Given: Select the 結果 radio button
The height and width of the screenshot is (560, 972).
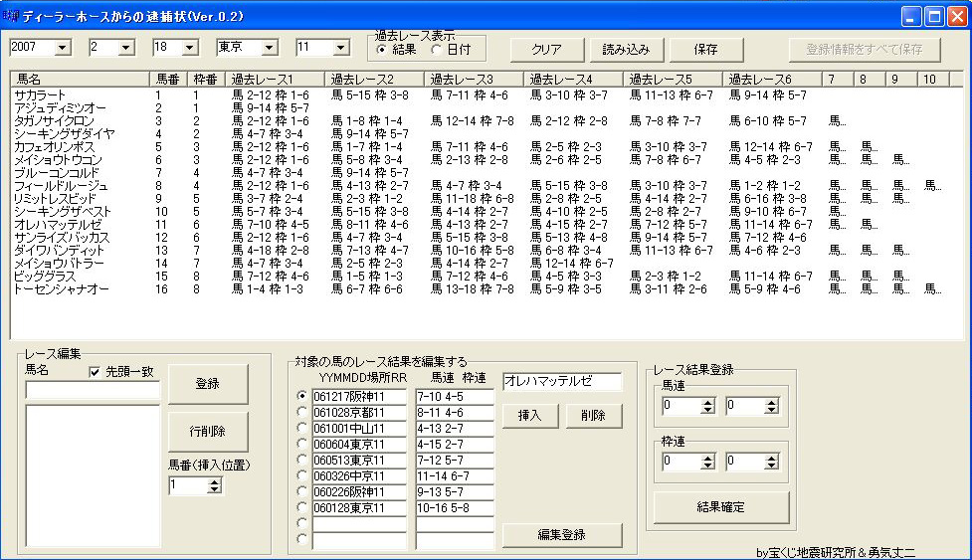Looking at the screenshot, I should tap(382, 49).
